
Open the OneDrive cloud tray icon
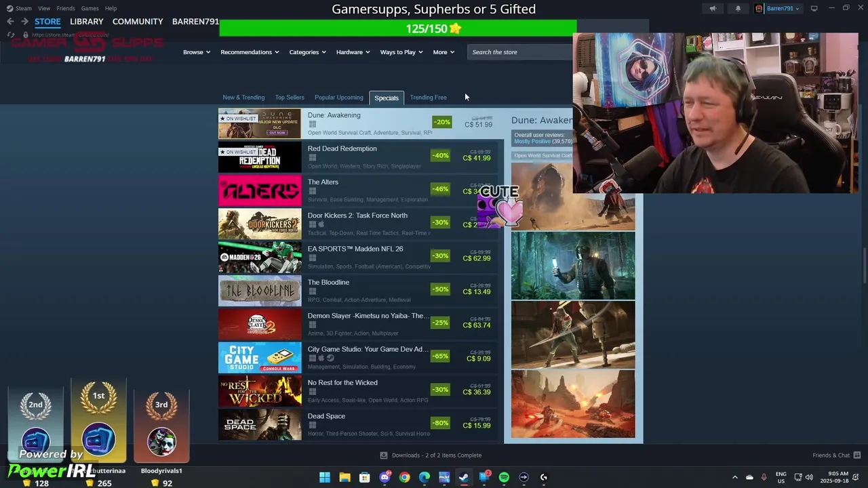pos(749,477)
